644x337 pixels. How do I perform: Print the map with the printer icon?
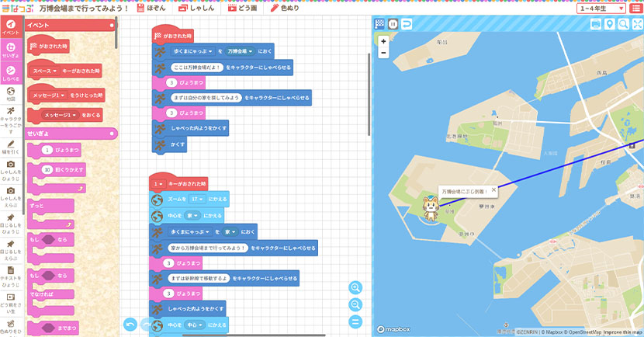click(596, 24)
